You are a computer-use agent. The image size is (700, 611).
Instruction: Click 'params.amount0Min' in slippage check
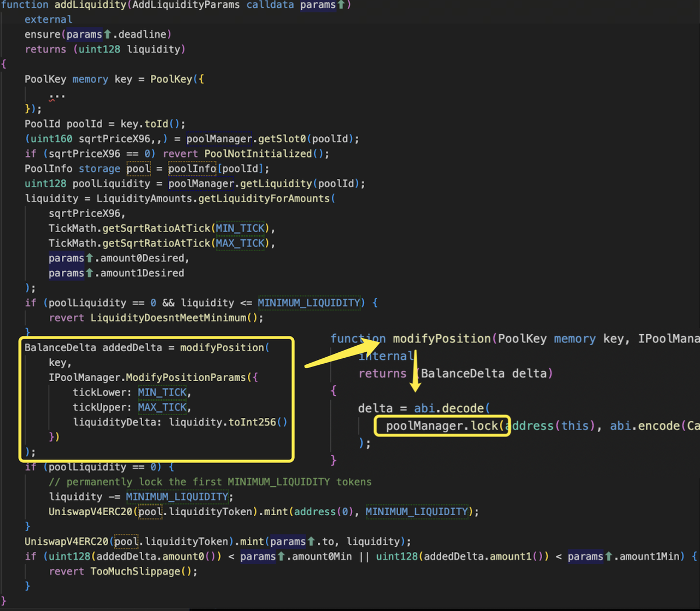tap(296, 556)
